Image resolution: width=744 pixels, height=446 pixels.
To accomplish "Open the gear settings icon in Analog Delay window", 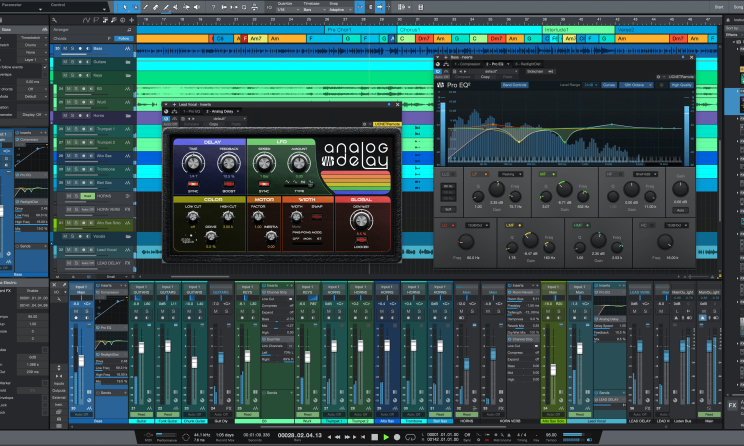I will point(364,124).
